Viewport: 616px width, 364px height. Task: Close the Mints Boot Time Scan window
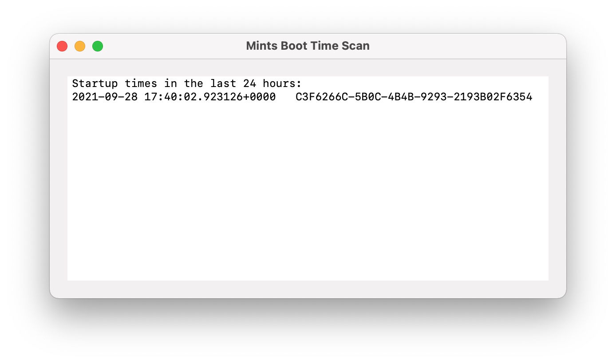(x=62, y=46)
